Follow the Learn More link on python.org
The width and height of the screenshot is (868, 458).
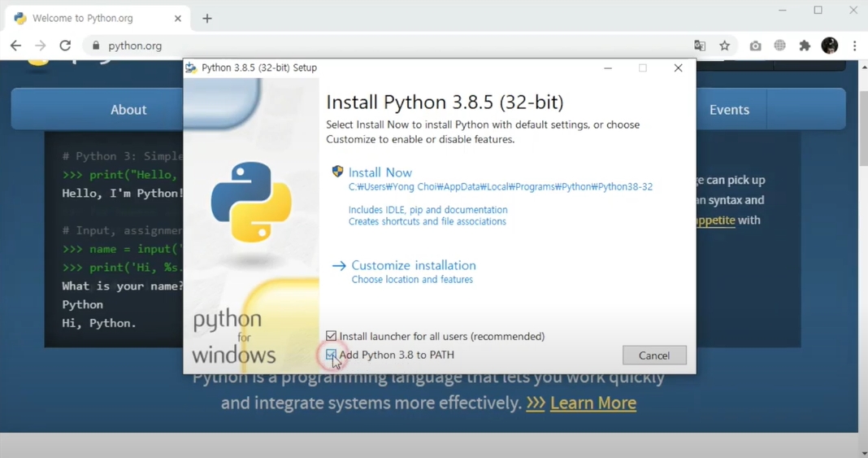[x=592, y=403]
